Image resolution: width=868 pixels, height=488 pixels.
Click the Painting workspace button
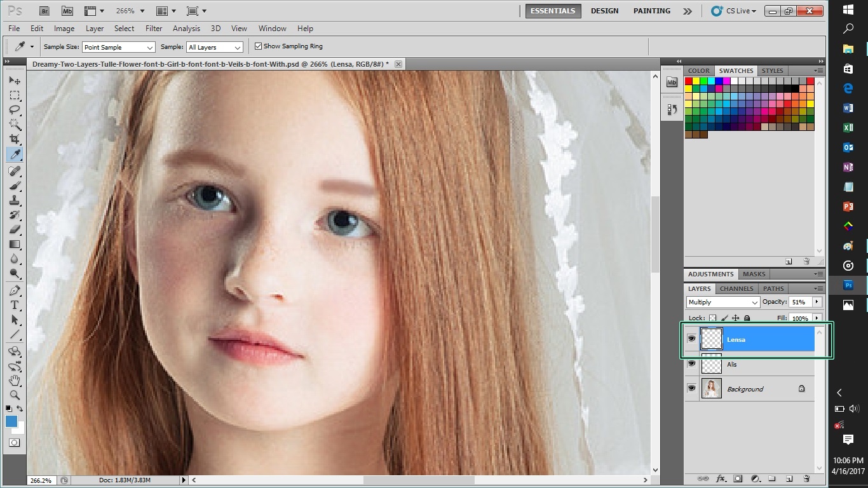click(x=651, y=11)
